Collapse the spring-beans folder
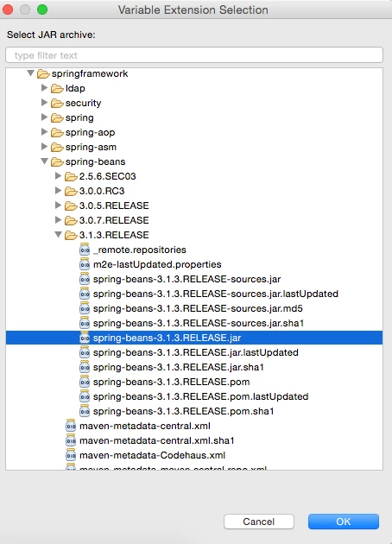Screen dimensions: 392x544 [44, 161]
